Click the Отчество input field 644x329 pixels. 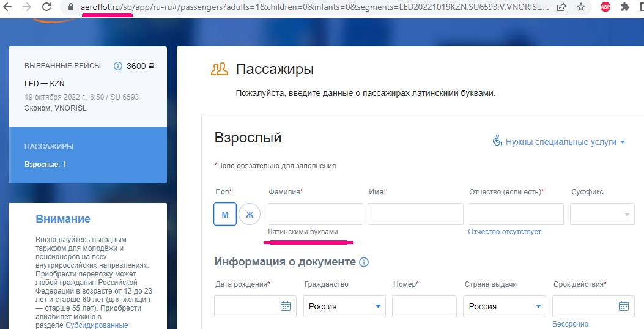click(516, 214)
